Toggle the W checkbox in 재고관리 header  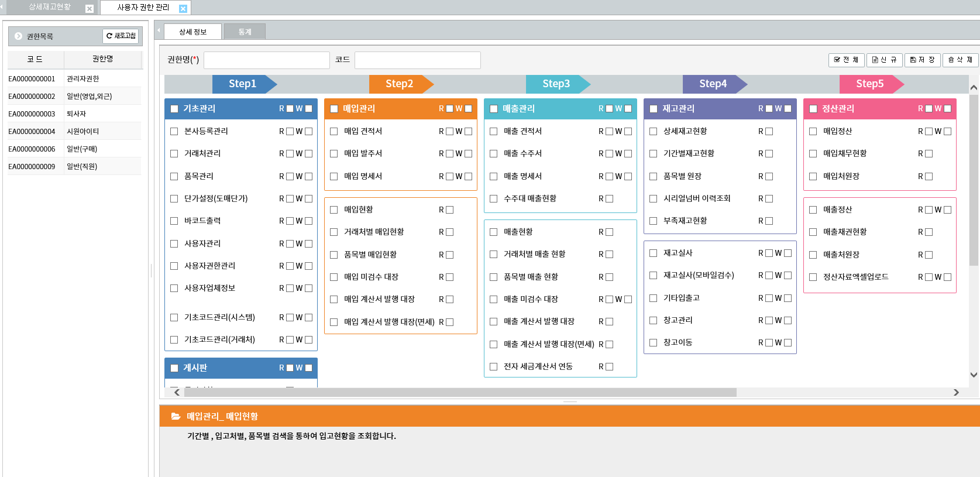(x=788, y=109)
